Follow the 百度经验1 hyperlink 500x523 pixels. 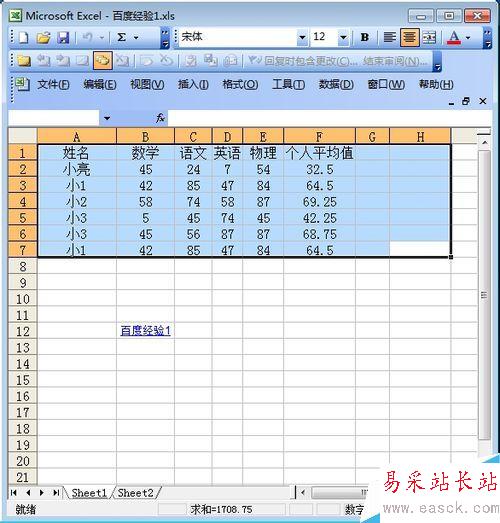[145, 331]
